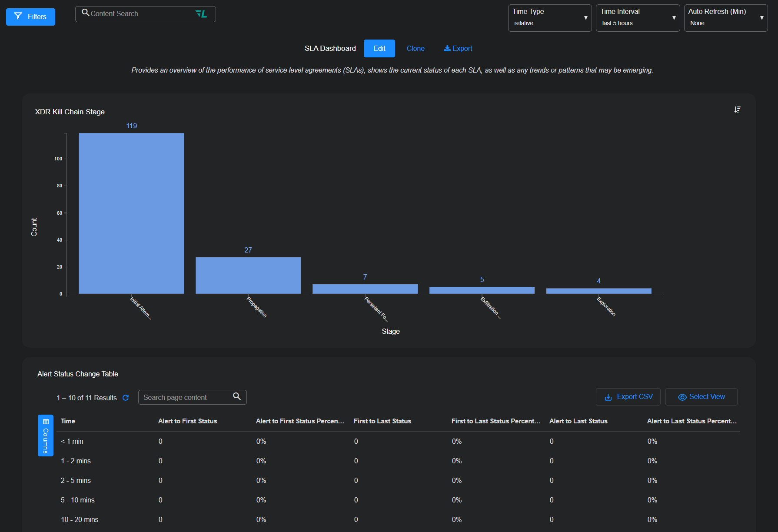Viewport: 778px width, 532px height.
Task: Click the Search page content field
Action: (186, 397)
